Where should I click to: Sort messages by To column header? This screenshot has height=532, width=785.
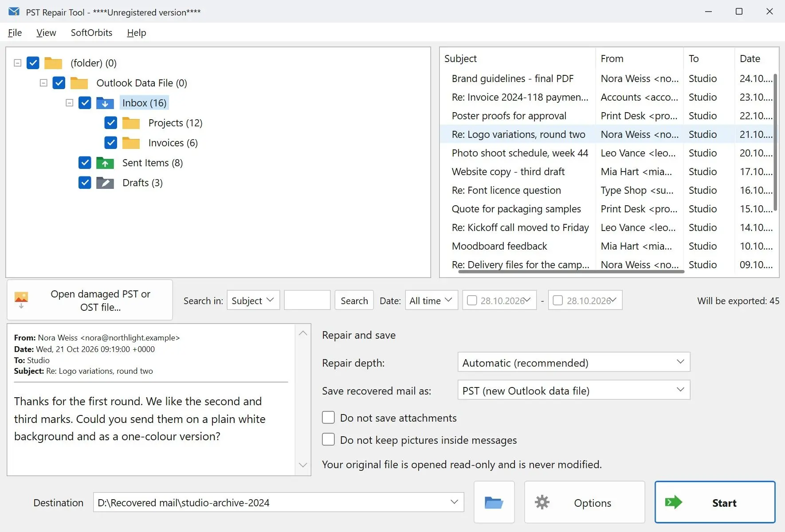709,59
